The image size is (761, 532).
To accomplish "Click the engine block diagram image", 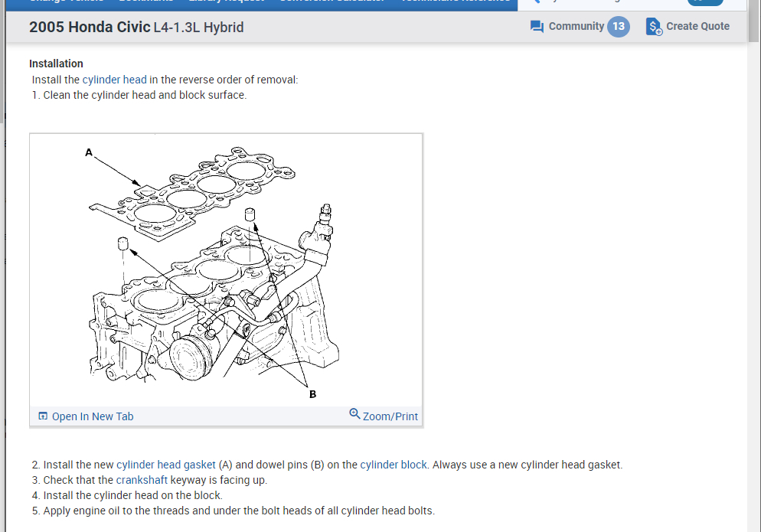I will (226, 270).
